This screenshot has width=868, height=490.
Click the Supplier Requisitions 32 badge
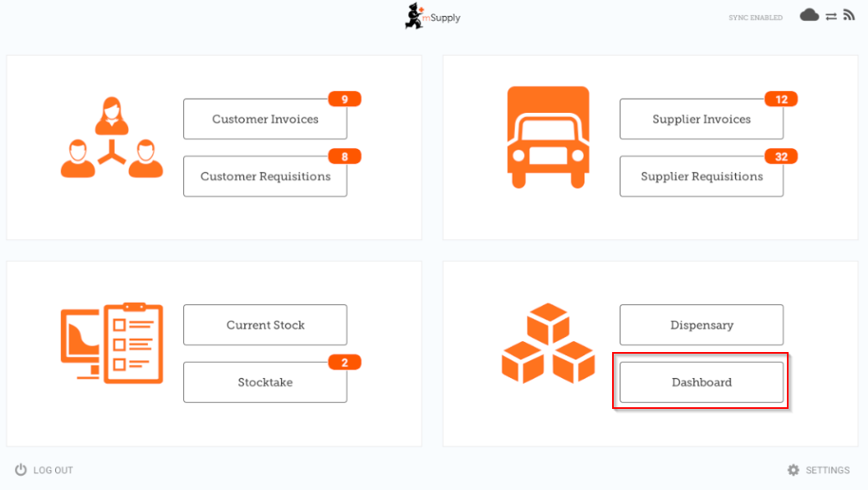point(781,156)
